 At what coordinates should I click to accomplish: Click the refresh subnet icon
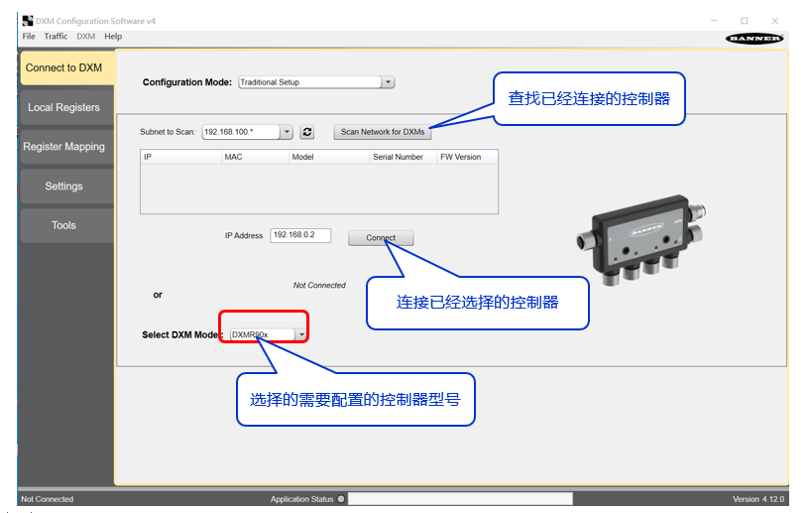(307, 132)
